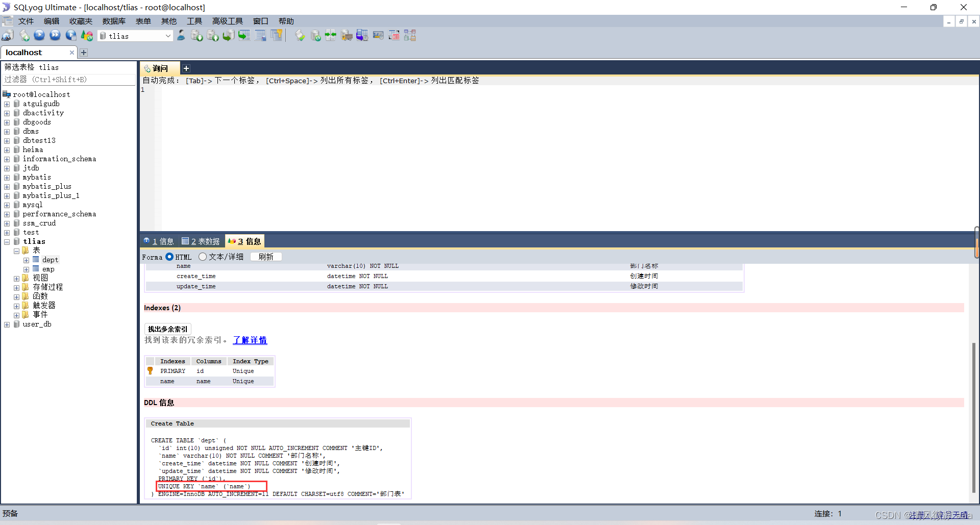This screenshot has height=525, width=980.
Task: Click the database with green return arrow icon
Action: pyautogui.click(x=229, y=36)
